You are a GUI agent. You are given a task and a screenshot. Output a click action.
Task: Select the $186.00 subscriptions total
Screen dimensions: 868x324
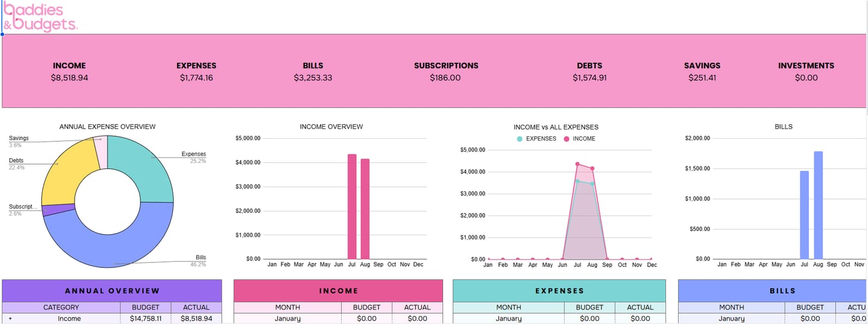coord(445,78)
